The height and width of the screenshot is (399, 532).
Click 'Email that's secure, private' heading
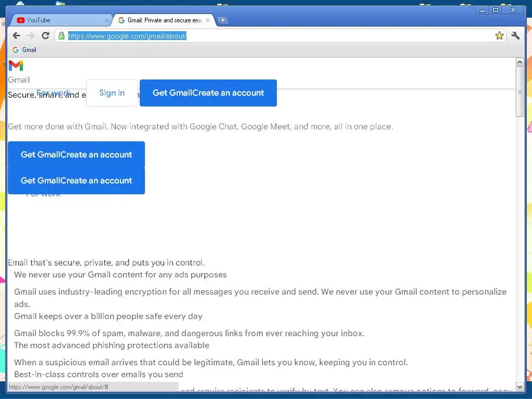(106, 262)
